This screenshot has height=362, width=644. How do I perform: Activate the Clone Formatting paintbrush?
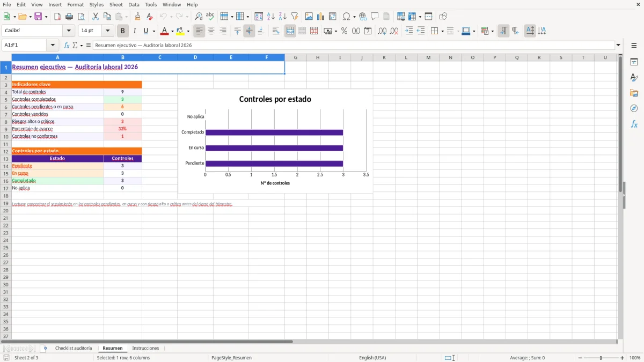(137, 17)
